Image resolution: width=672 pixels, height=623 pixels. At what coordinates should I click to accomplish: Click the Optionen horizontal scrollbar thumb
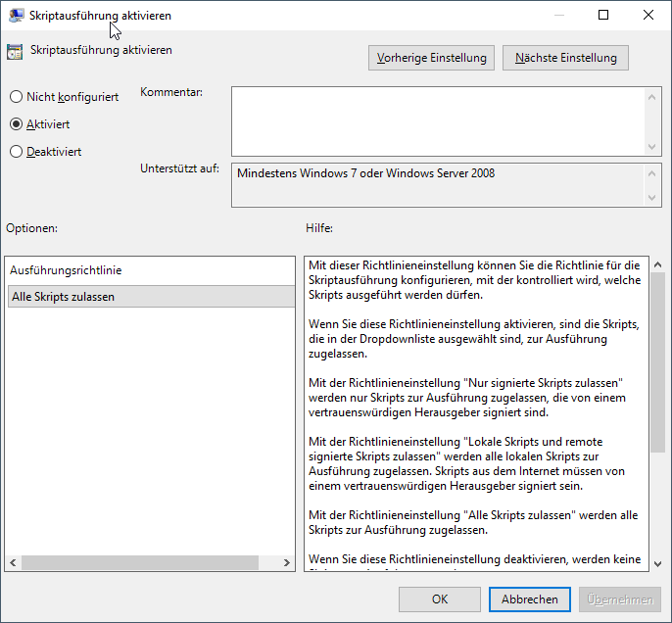139,563
